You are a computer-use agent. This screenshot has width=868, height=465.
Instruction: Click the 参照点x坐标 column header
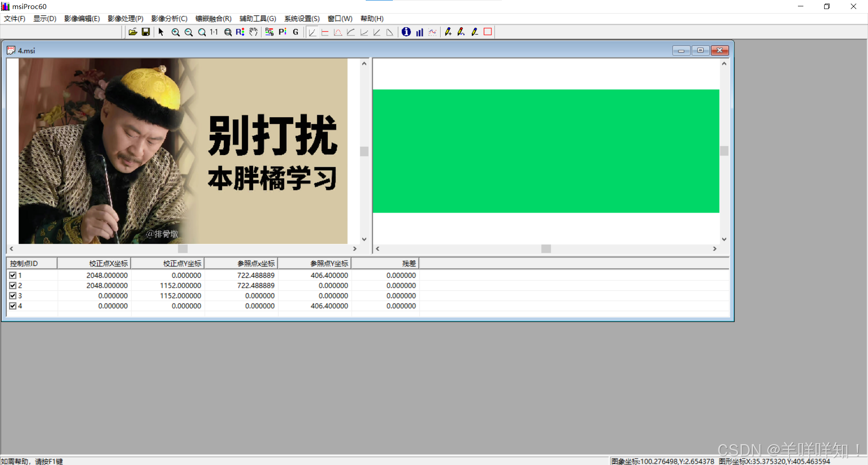tap(241, 263)
